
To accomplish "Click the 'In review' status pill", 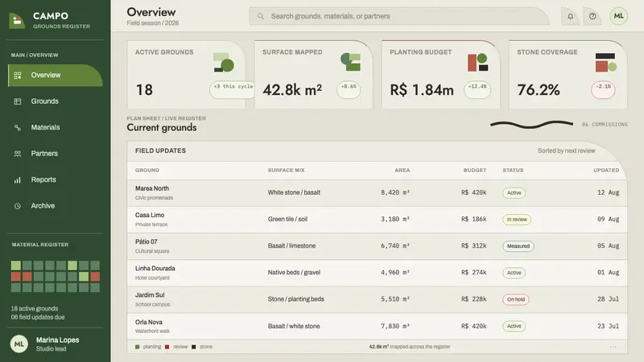I will point(517,220).
